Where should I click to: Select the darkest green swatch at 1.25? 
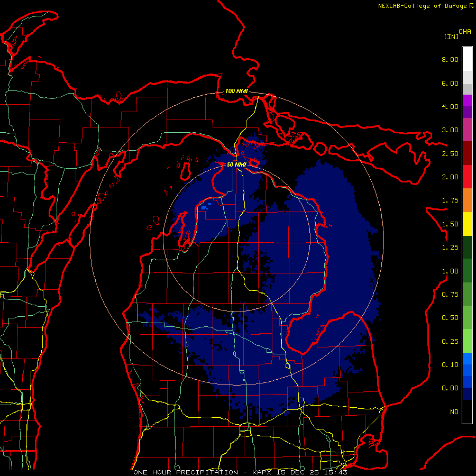tap(467, 247)
